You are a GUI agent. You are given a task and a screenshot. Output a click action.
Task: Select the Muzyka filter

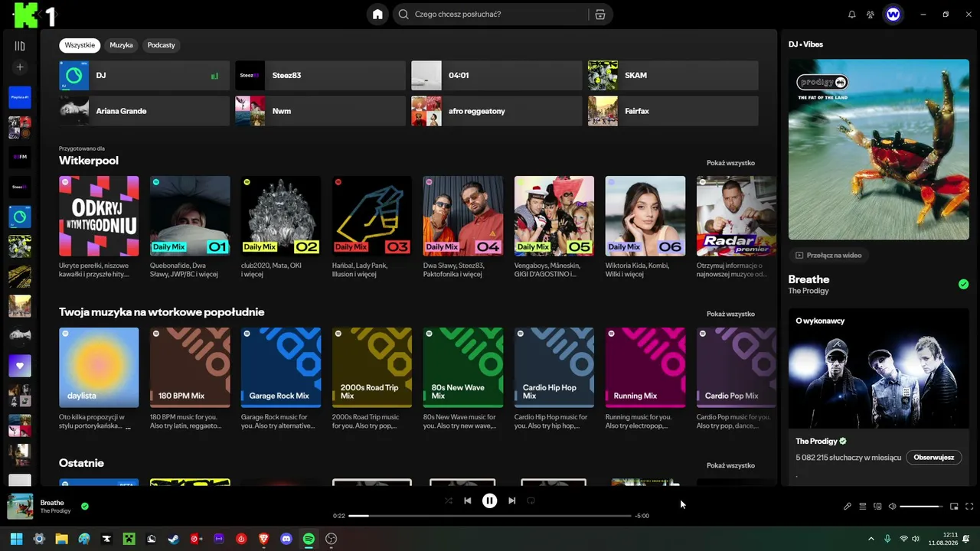pos(121,45)
